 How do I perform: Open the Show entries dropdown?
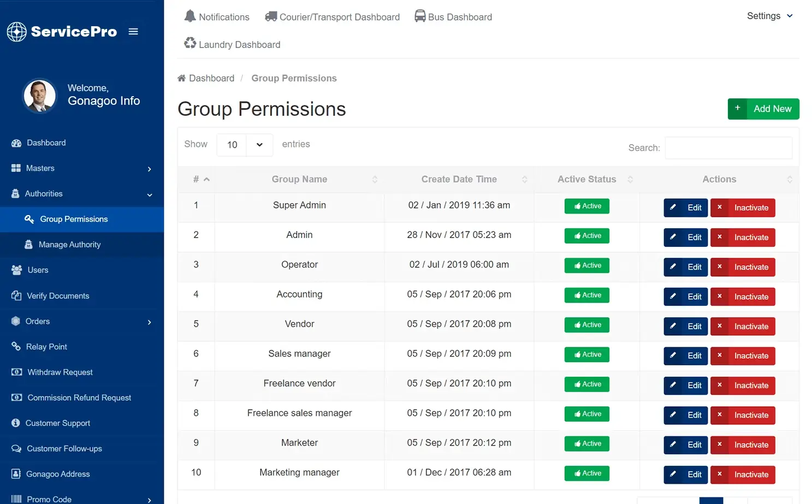(x=245, y=145)
